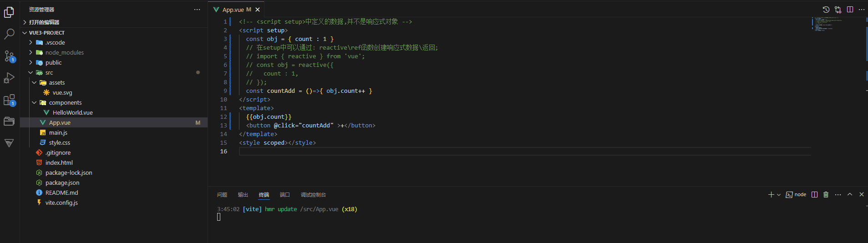
Task: Open vue.svg file in explorer
Action: 114,93
